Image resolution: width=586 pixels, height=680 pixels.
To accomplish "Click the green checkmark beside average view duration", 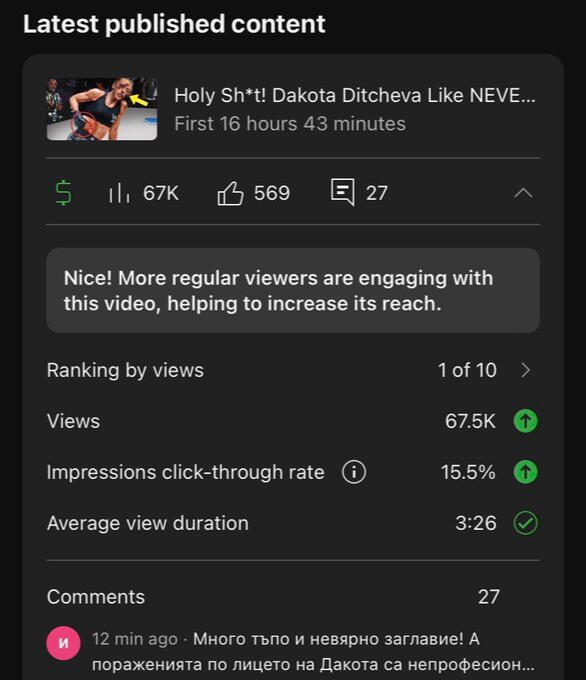I will point(526,523).
